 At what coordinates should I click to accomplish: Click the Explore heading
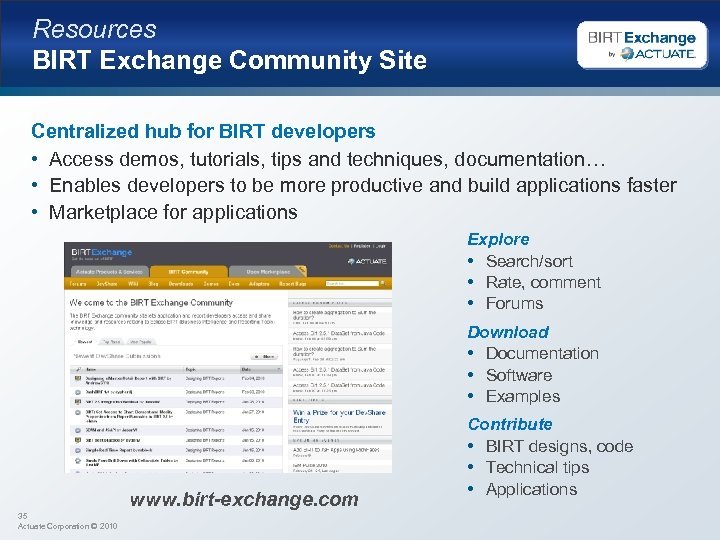498,239
